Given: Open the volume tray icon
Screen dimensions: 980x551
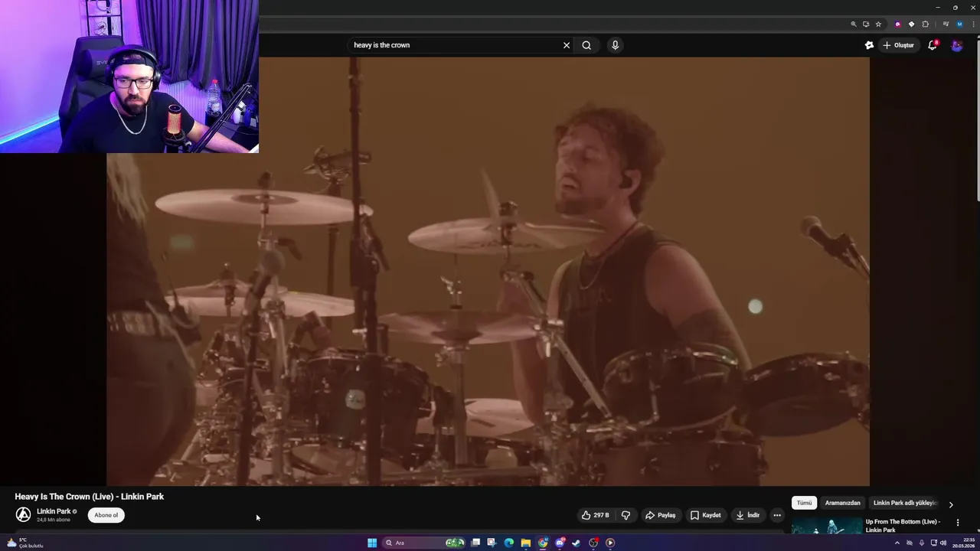Looking at the screenshot, I should point(943,543).
